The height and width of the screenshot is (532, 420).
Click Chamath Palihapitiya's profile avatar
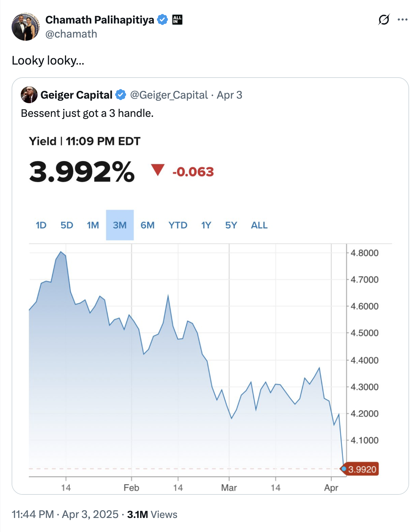[x=26, y=27]
